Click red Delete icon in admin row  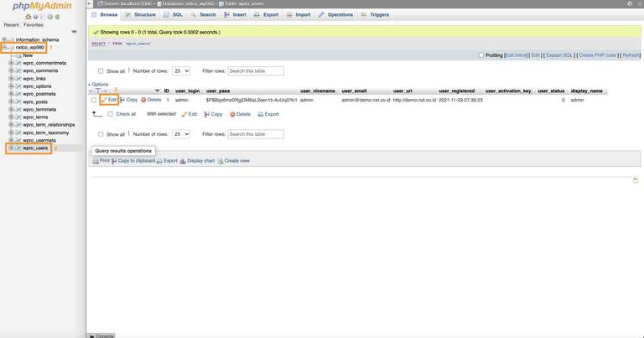tap(143, 100)
